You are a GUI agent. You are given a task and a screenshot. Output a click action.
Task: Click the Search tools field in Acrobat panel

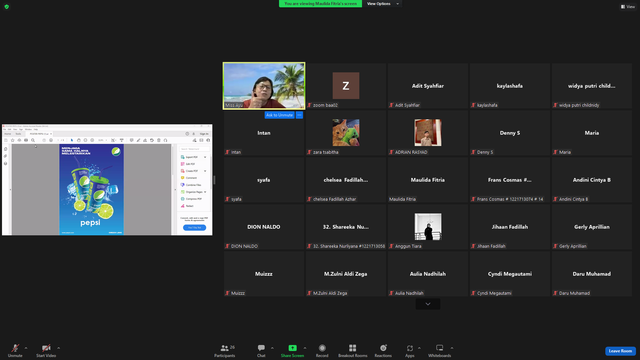tap(195, 149)
